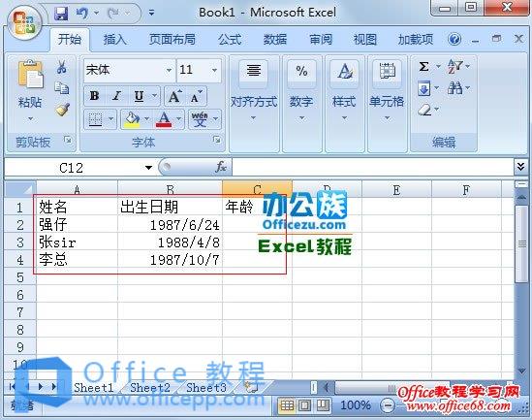Image resolution: width=532 pixels, height=420 pixels.
Task: Click the Clear eraser icon
Action: click(424, 110)
